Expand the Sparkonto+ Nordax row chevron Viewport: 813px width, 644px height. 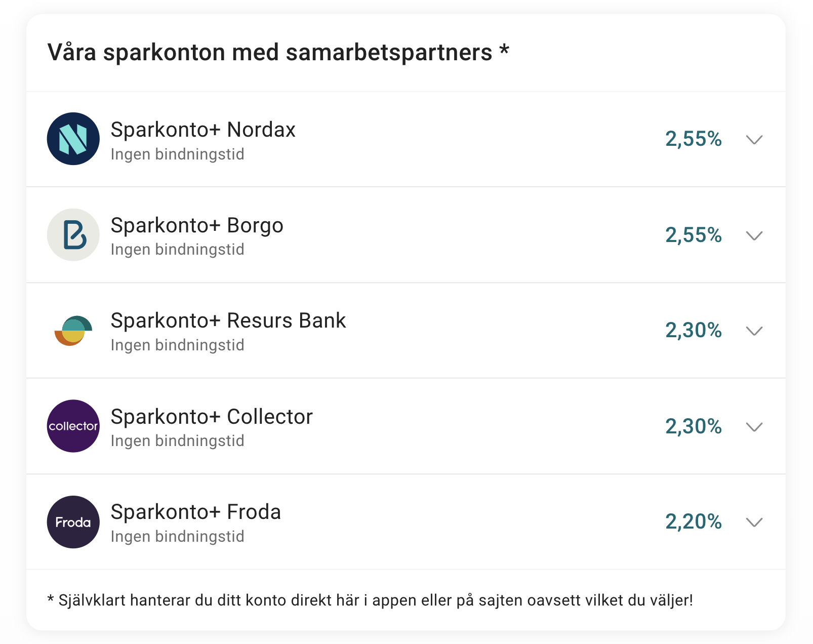(754, 140)
